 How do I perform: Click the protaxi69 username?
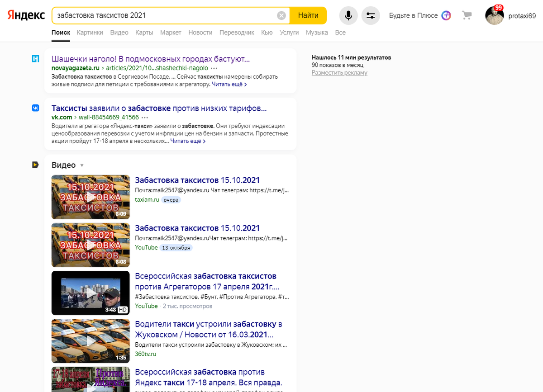point(522,15)
